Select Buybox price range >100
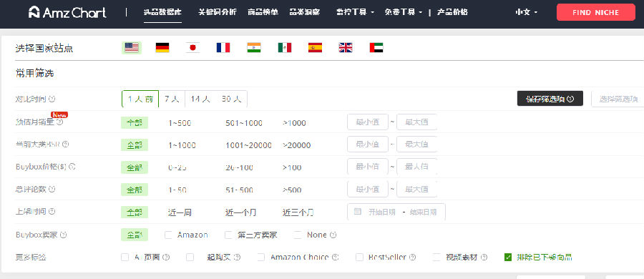Screen dimensions: 644x279 point(292,167)
